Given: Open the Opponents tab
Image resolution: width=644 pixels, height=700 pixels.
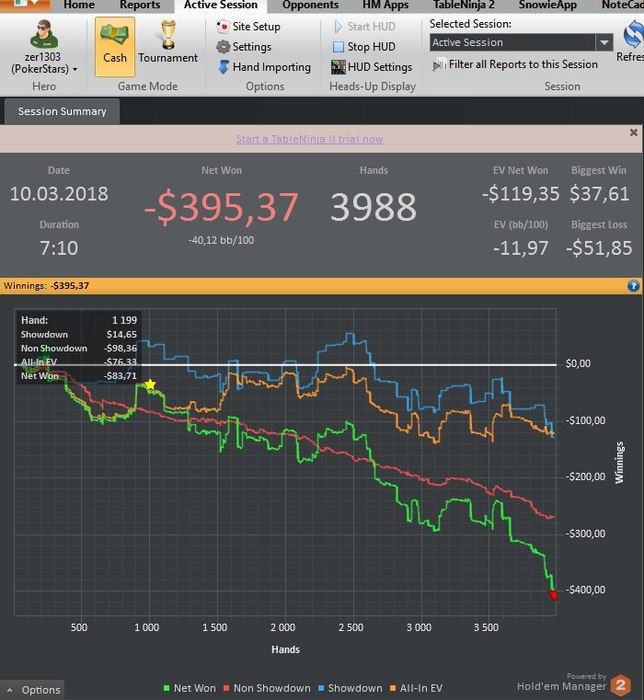Looking at the screenshot, I should tap(310, 5).
